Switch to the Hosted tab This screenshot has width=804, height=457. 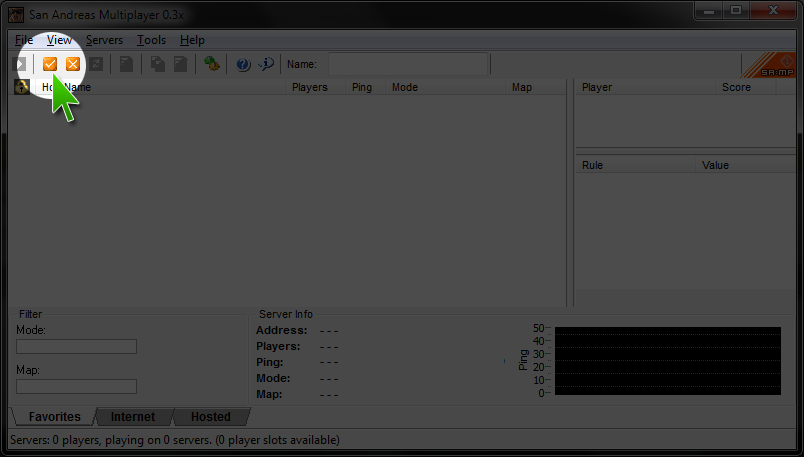(x=210, y=416)
